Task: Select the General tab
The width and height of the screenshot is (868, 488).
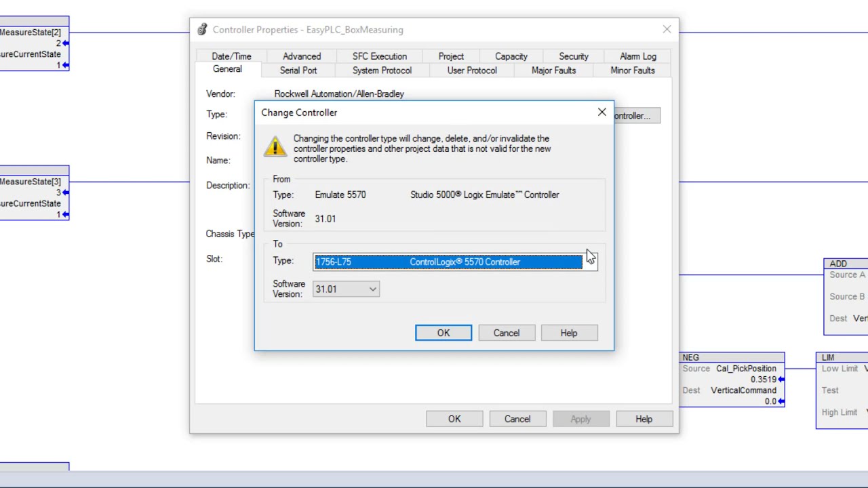Action: tap(227, 69)
